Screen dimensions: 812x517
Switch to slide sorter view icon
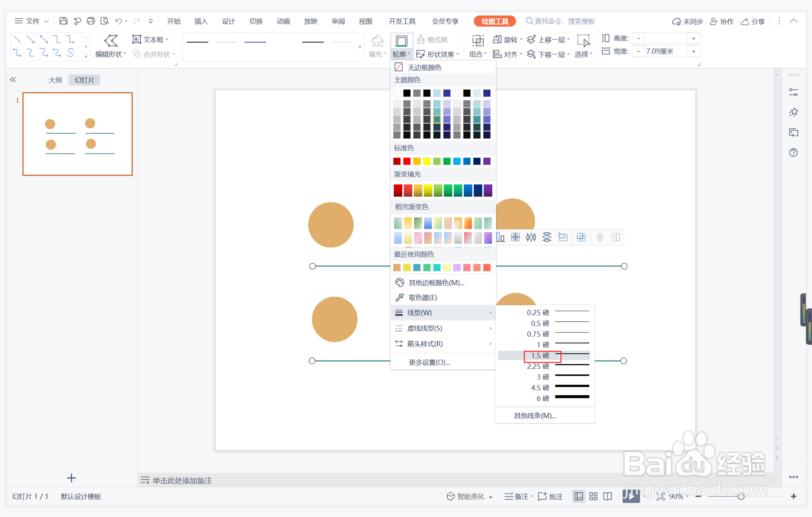point(593,496)
